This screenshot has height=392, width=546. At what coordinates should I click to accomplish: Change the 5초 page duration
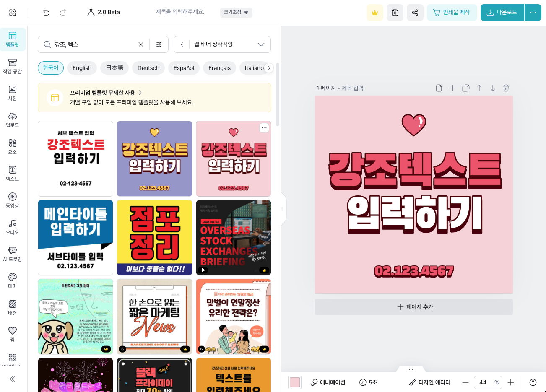368,382
